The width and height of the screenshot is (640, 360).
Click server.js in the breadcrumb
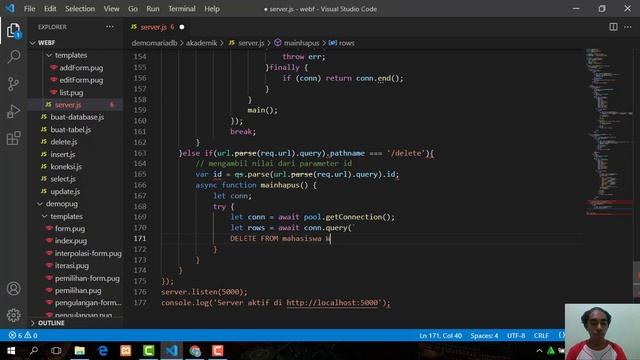tap(251, 43)
